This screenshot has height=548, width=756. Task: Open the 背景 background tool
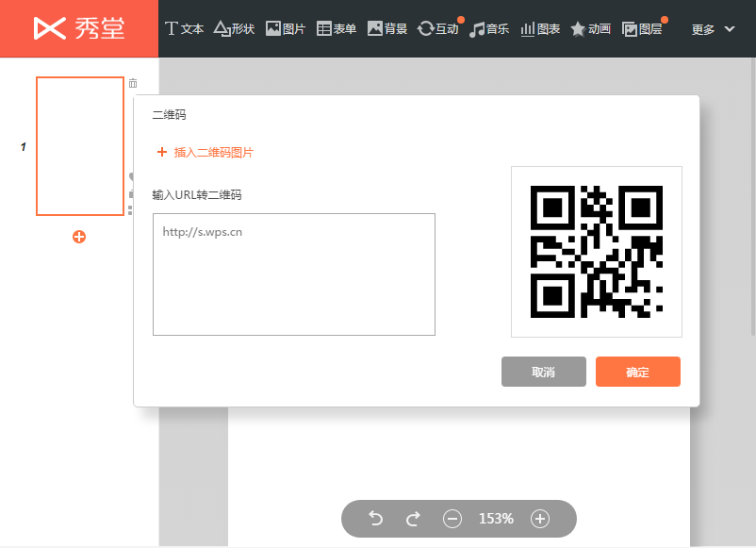point(387,29)
